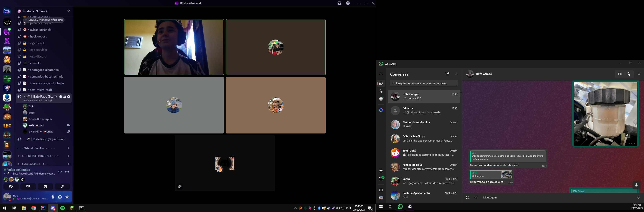Viewport: 644px width, 212px height.
Task: Search within RPM Garage chat
Action: (639, 74)
